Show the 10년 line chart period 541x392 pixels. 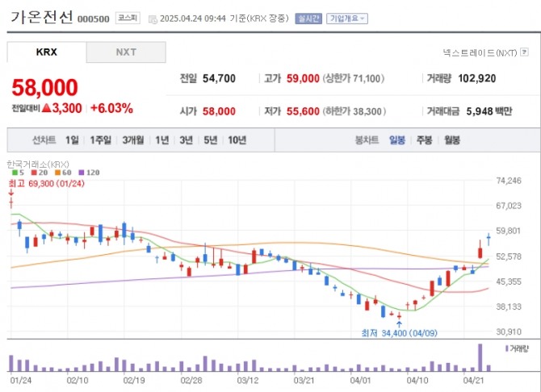(x=237, y=140)
